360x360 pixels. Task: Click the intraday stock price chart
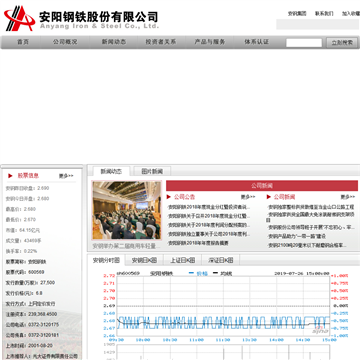tap(222, 306)
